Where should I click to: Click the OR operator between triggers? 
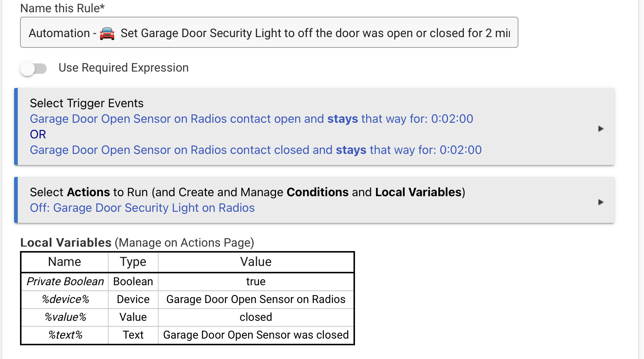38,134
